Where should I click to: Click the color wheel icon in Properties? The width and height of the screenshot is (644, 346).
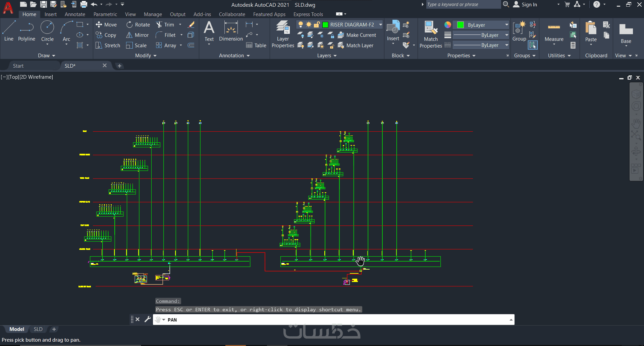point(447,24)
